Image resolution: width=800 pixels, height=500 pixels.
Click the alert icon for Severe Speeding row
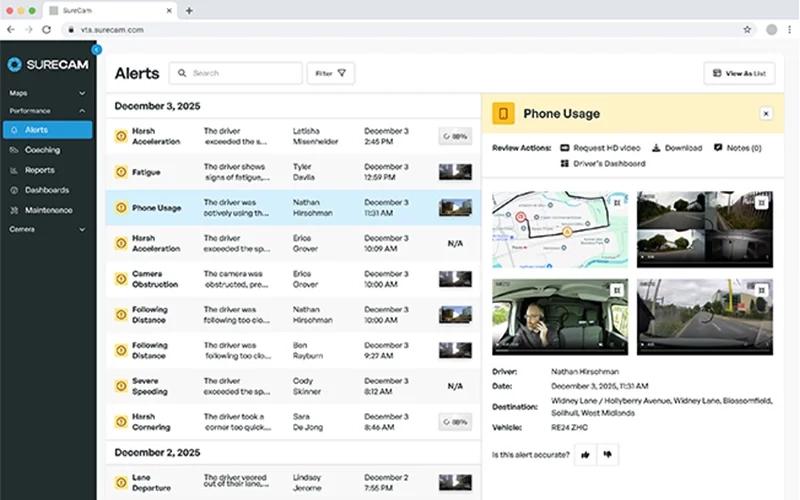point(121,386)
